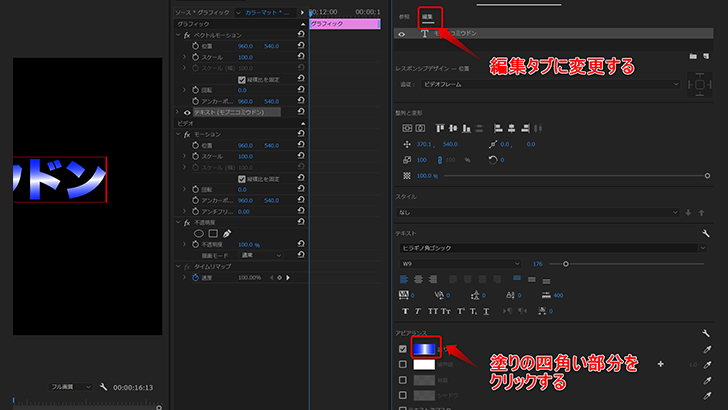Right align text icon
Viewport: 728px width, 410px height.
point(433,279)
